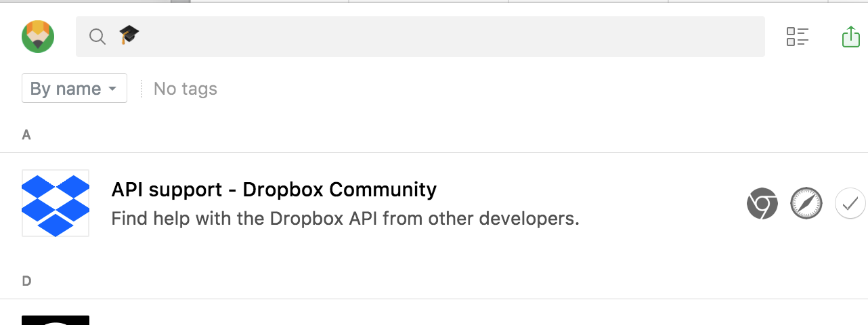Click the graduation cap icon in search bar
Viewport: 868px width, 325px height.
pos(129,35)
